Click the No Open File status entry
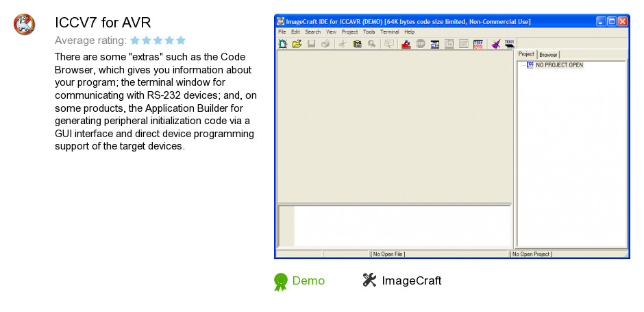The height and width of the screenshot is (312, 644). 388,254
